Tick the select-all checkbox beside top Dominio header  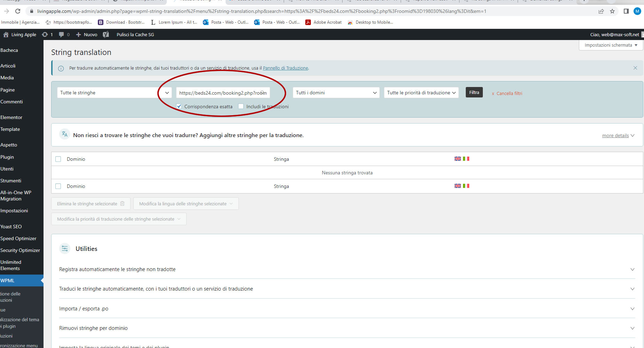point(58,159)
